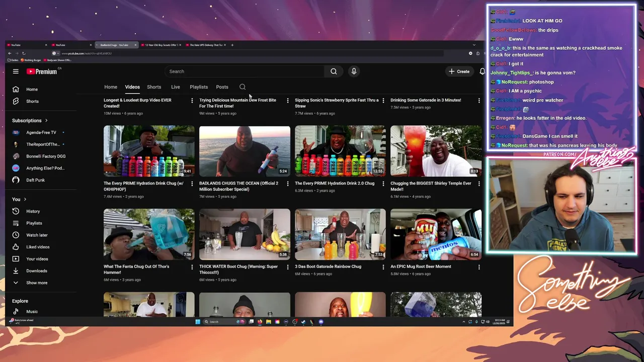Open Steam from the taskbar

(x=303, y=322)
